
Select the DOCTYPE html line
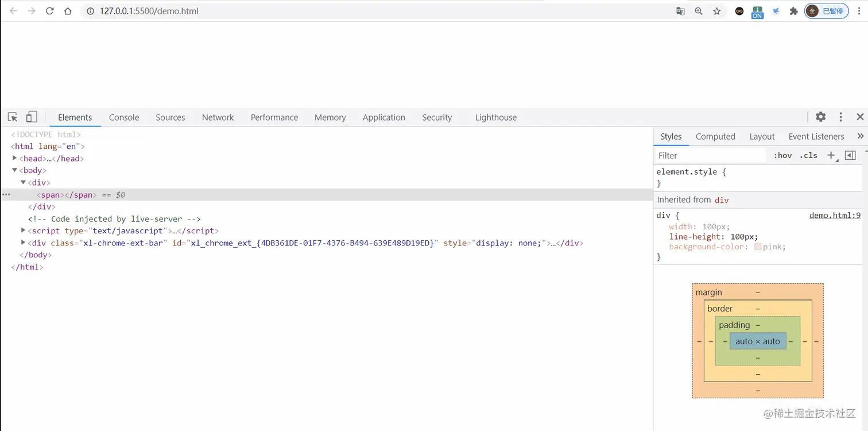[46, 134]
